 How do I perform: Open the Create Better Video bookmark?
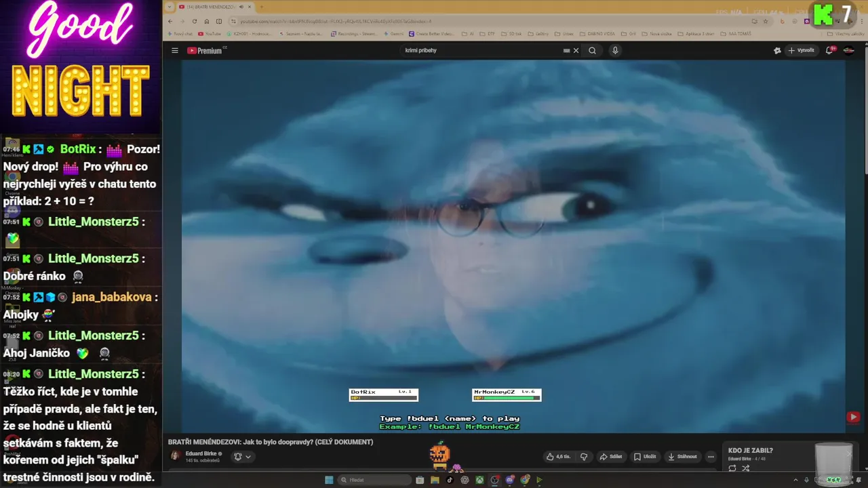click(x=431, y=33)
